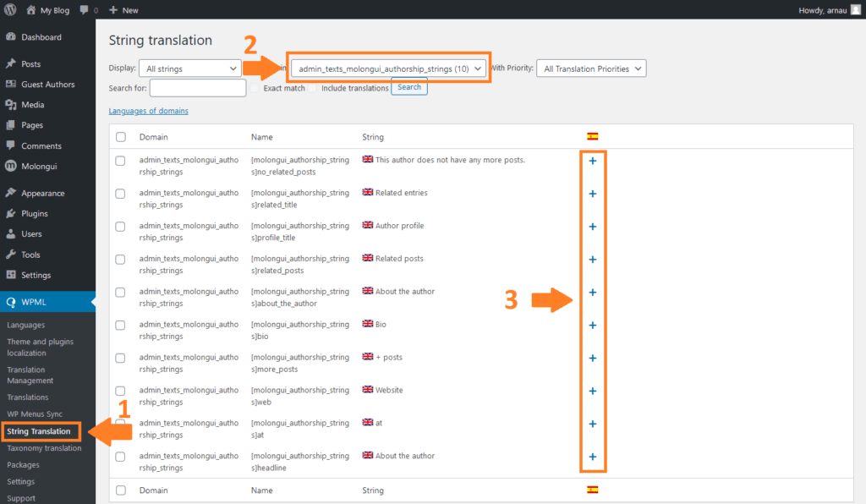Check the row for 'about_the_author' string

[x=120, y=292]
